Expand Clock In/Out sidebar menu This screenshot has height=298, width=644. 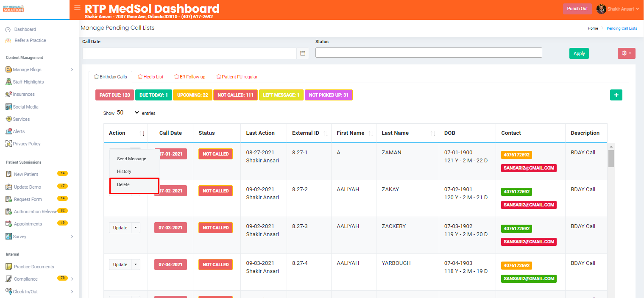pyautogui.click(x=39, y=292)
